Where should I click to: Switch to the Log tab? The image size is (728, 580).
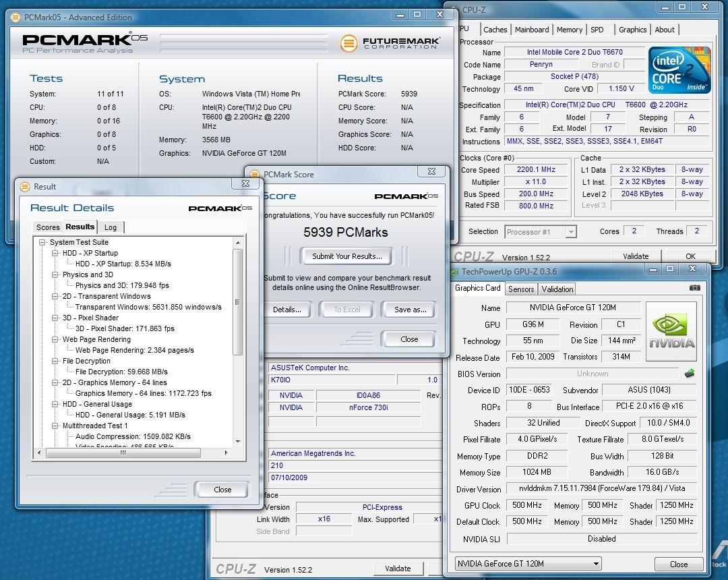coord(111,227)
